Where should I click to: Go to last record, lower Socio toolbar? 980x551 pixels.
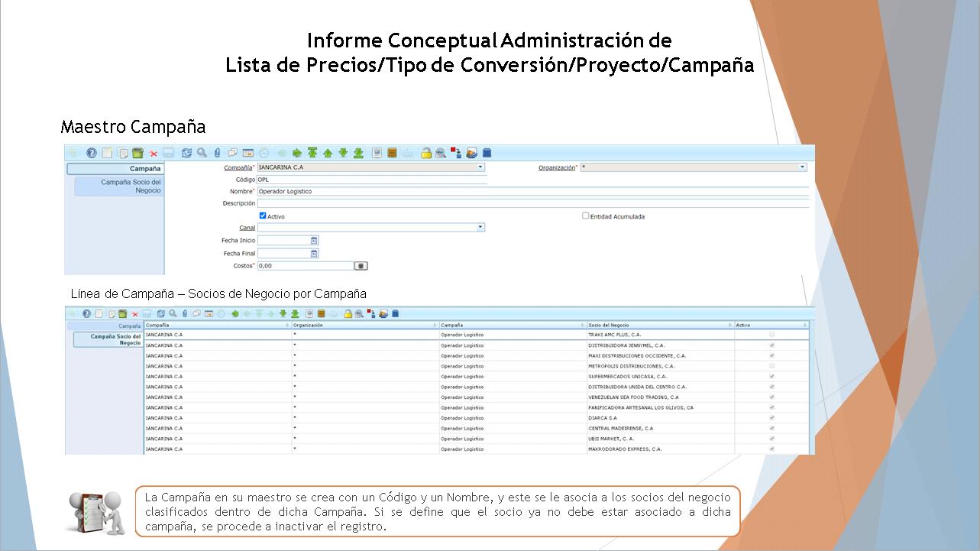[x=294, y=313]
